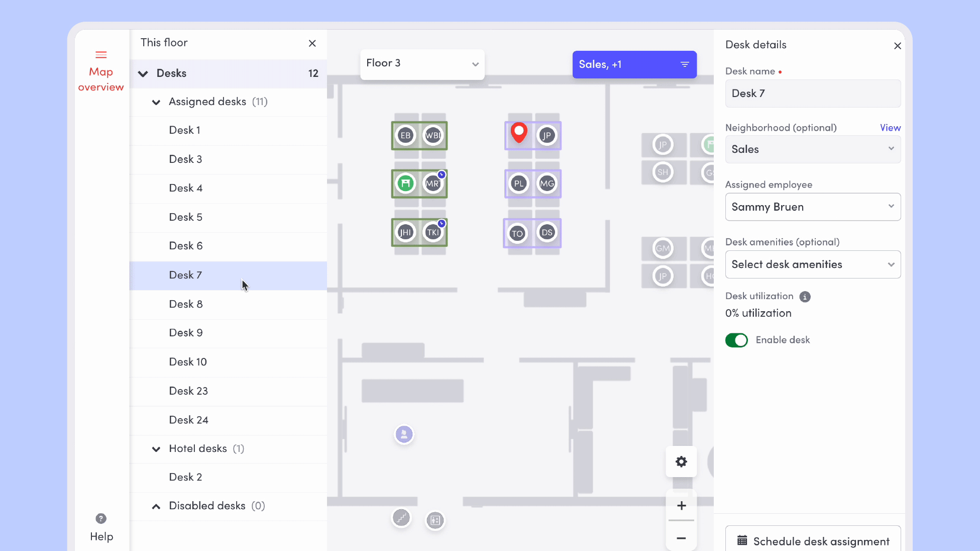Zoom in with the plus button
This screenshot has height=551, width=980.
click(x=681, y=506)
